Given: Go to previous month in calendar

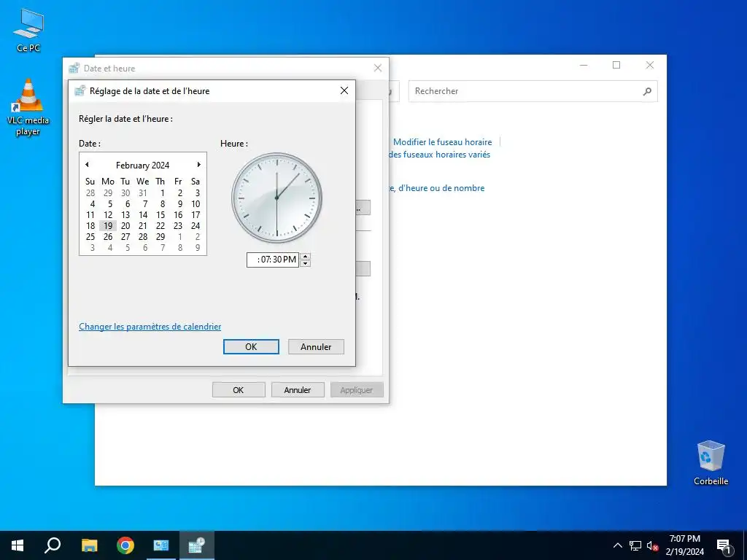Looking at the screenshot, I should [87, 165].
